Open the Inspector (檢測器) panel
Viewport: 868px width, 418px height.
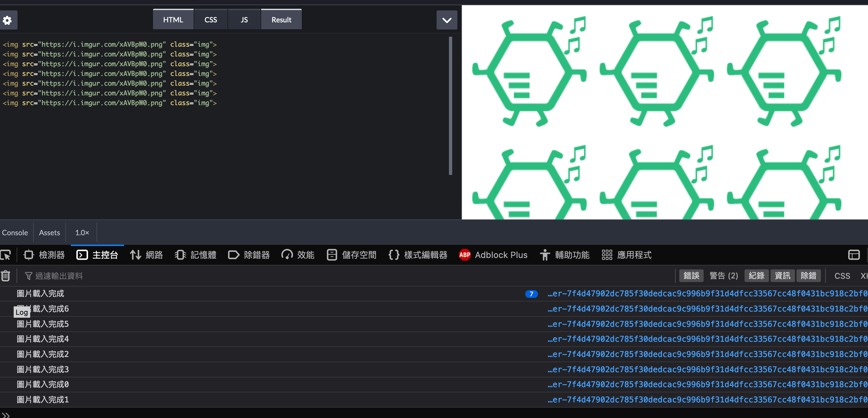pos(44,255)
